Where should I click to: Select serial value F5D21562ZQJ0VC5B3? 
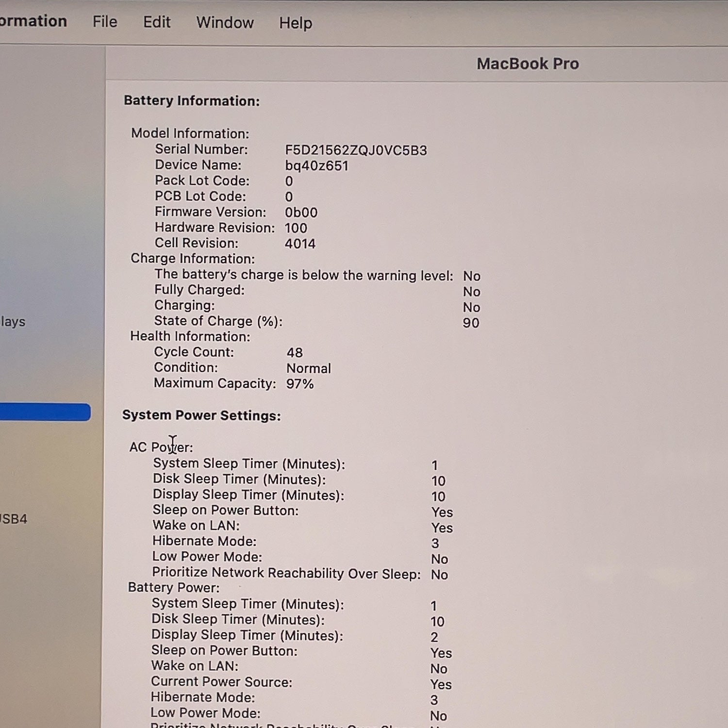tap(356, 150)
